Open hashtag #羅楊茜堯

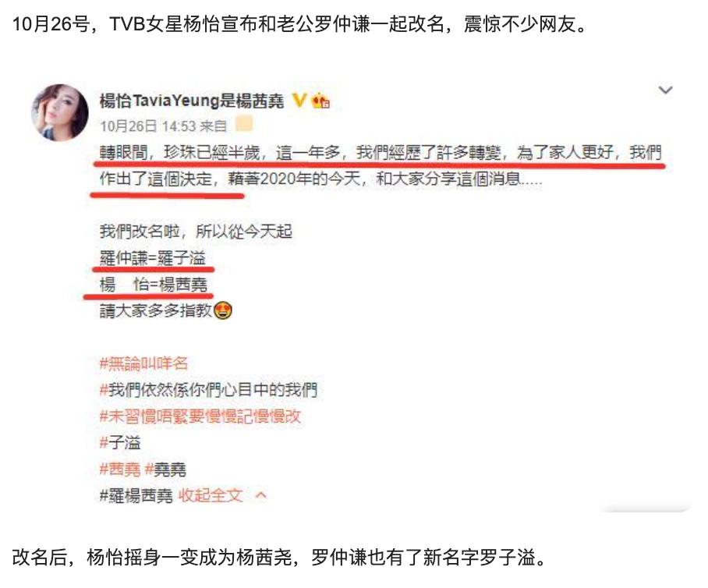136,496
